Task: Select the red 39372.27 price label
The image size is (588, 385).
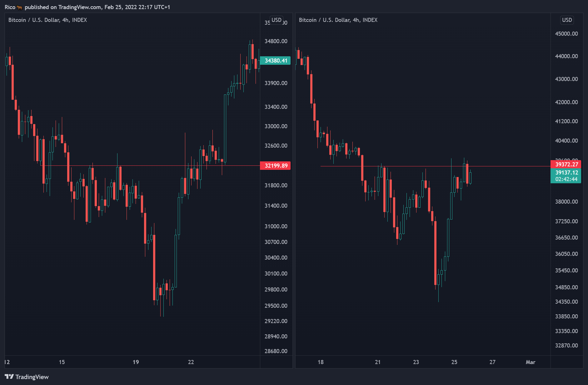Action: 566,164
